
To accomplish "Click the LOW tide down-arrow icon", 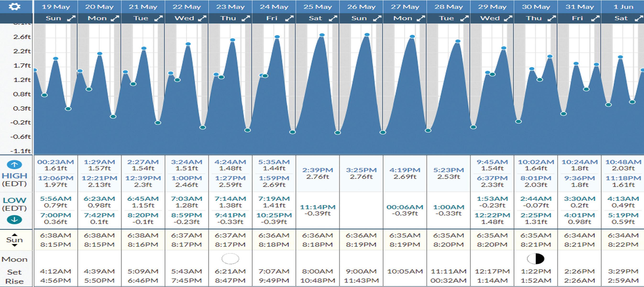I will coord(14,220).
